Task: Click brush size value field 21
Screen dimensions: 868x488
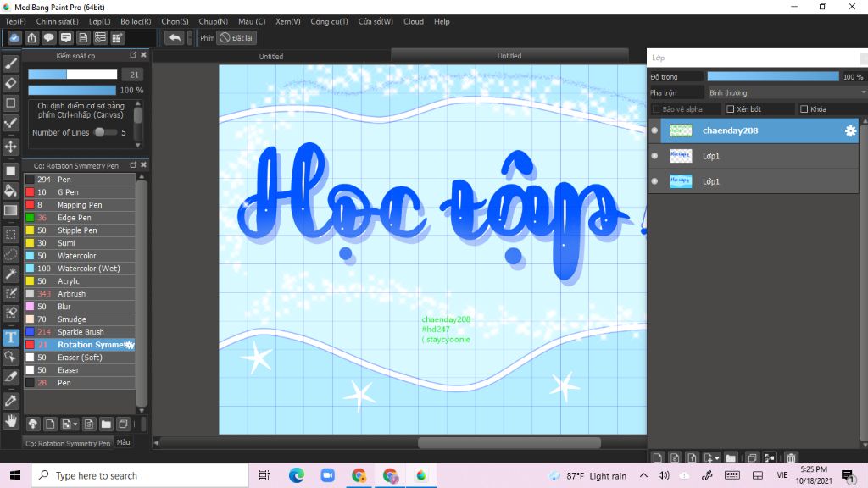Action: (134, 75)
